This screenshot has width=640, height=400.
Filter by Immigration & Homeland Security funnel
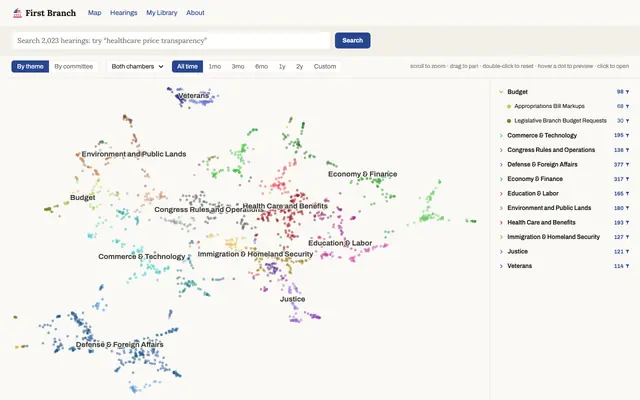pos(627,237)
